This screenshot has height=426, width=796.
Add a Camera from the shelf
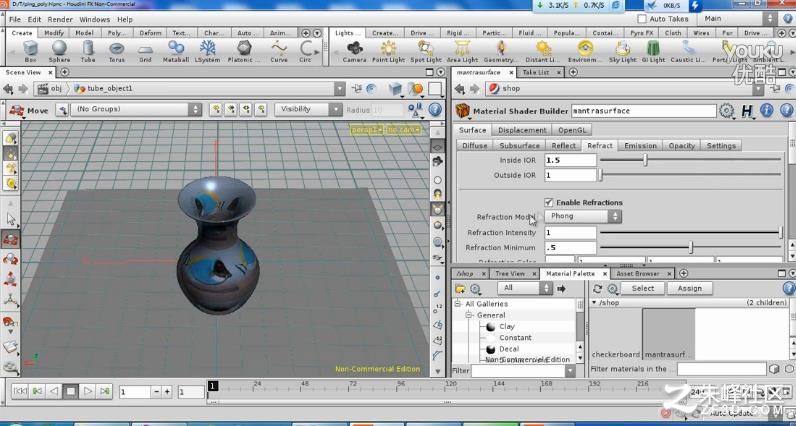[354, 51]
